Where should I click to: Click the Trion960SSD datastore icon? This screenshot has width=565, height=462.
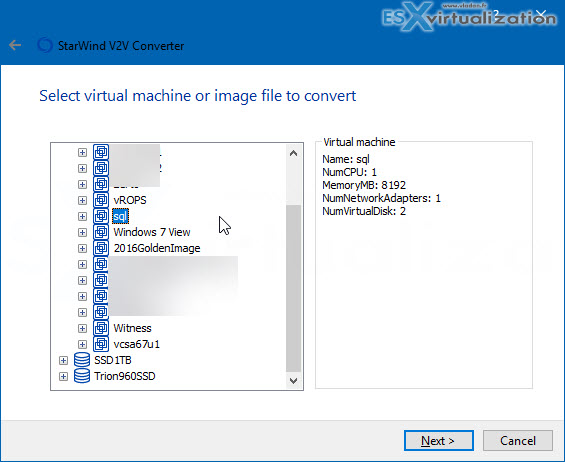(x=82, y=376)
